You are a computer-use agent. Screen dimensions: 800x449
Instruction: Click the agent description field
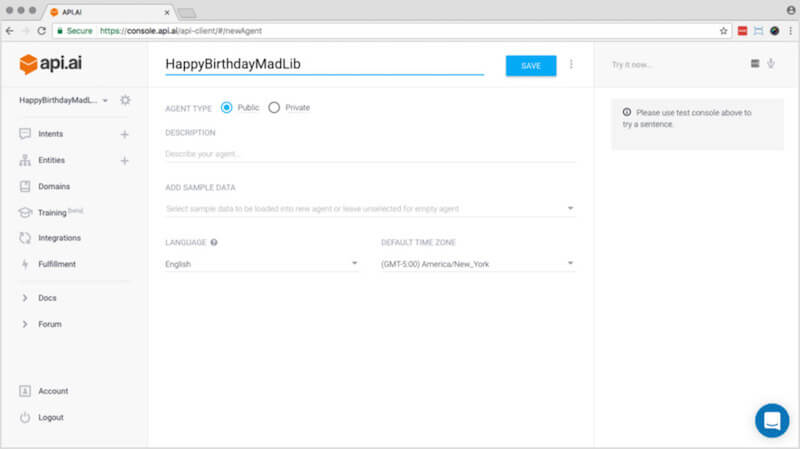370,154
